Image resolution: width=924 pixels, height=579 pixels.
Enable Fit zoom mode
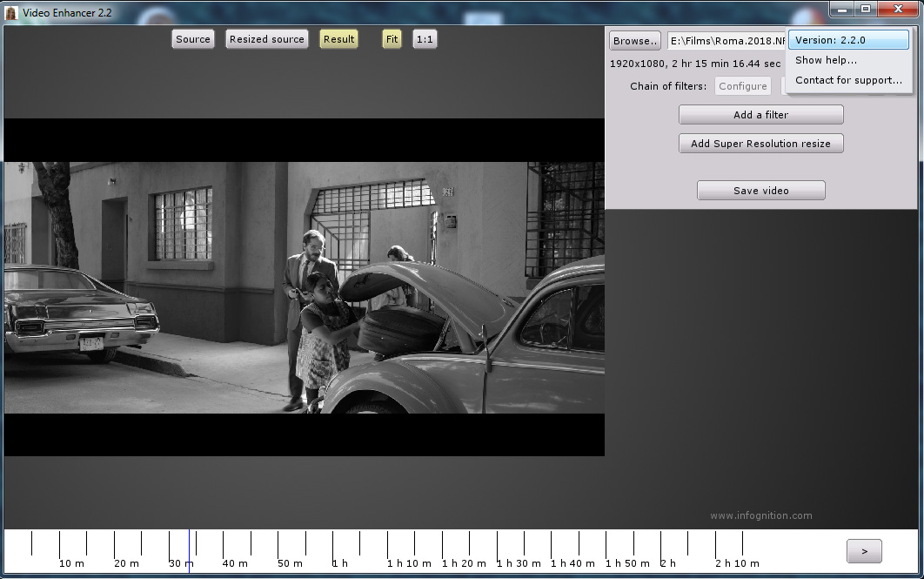coord(392,39)
